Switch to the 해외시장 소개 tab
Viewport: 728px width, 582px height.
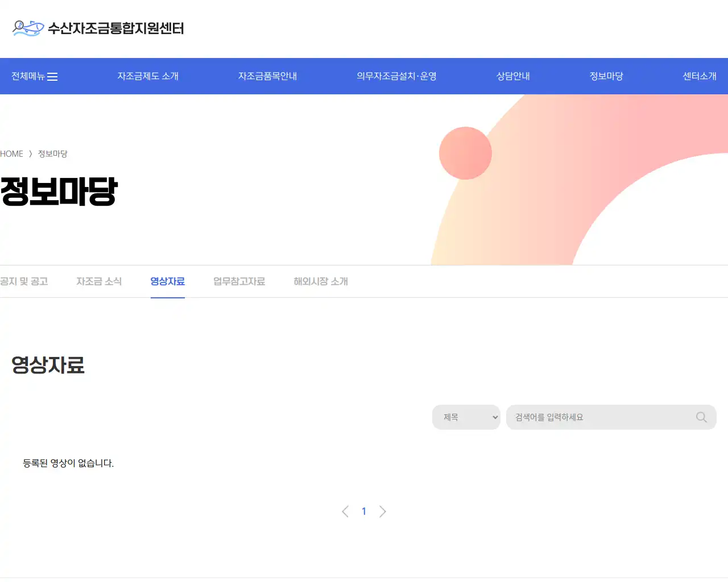click(x=320, y=281)
